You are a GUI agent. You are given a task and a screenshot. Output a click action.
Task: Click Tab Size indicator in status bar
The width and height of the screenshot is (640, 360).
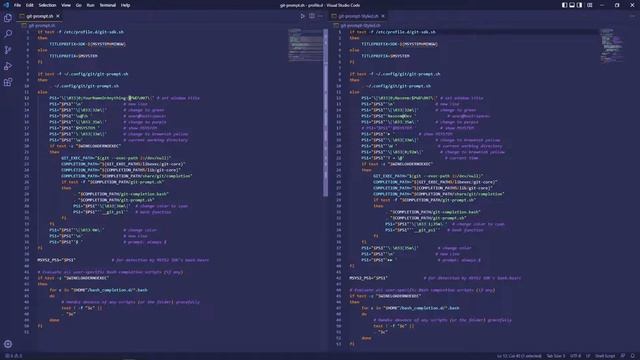(556, 356)
